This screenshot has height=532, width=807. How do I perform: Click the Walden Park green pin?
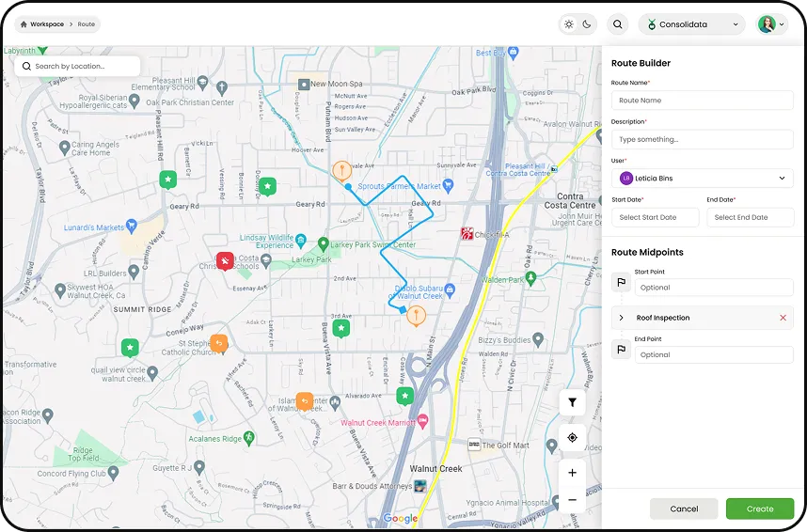[531, 278]
